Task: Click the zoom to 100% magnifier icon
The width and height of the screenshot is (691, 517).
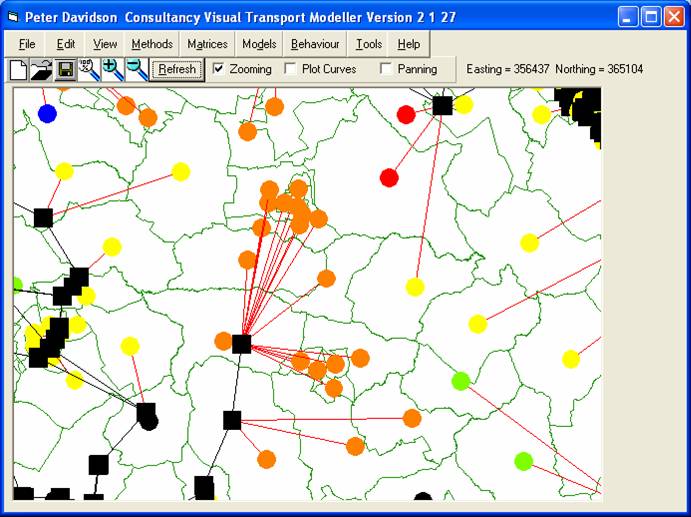Action: point(89,70)
